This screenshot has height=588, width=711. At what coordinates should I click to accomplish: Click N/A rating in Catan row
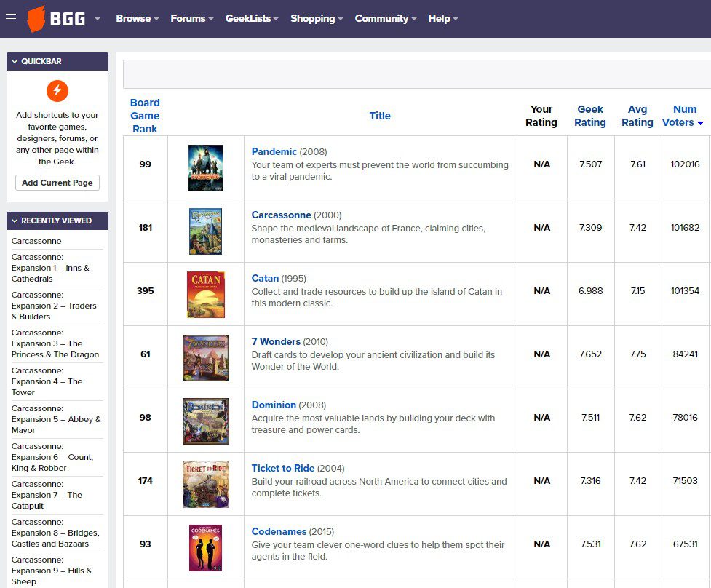point(542,290)
